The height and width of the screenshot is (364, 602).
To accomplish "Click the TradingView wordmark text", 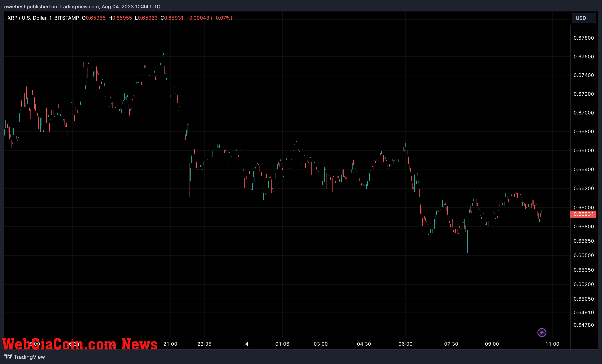I will point(29,357).
